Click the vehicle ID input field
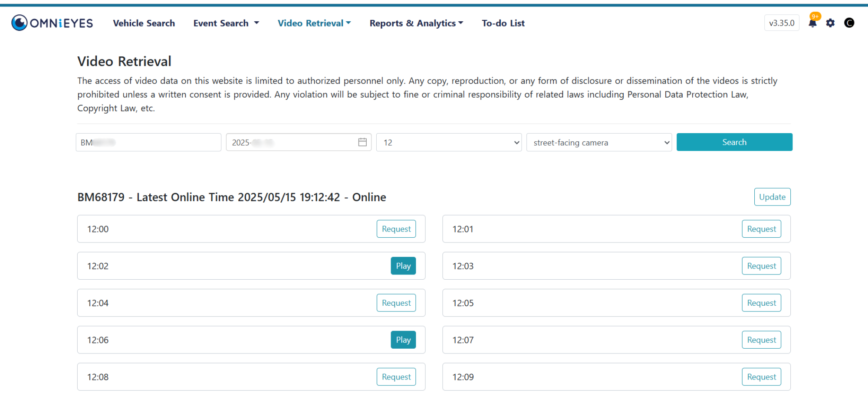The height and width of the screenshot is (399, 868). [x=148, y=142]
